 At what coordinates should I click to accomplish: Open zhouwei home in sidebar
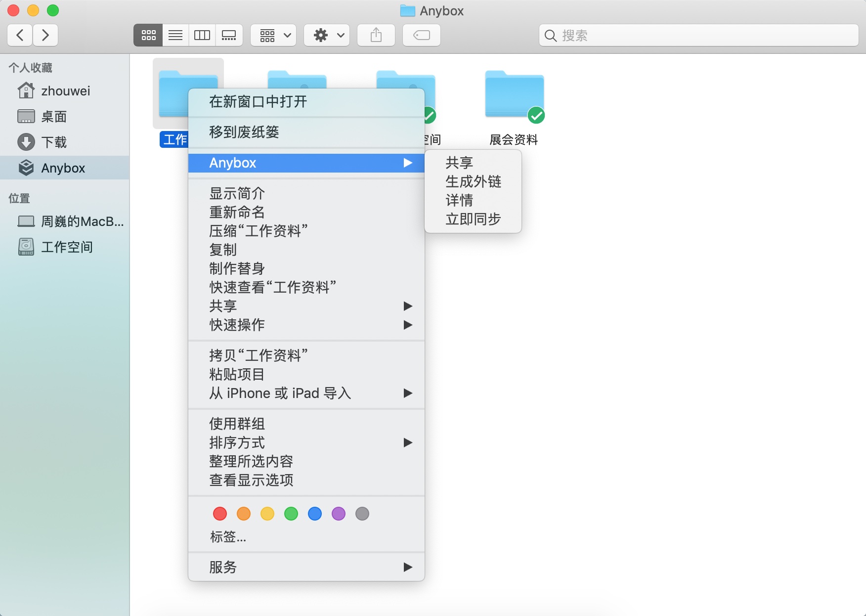point(65,91)
